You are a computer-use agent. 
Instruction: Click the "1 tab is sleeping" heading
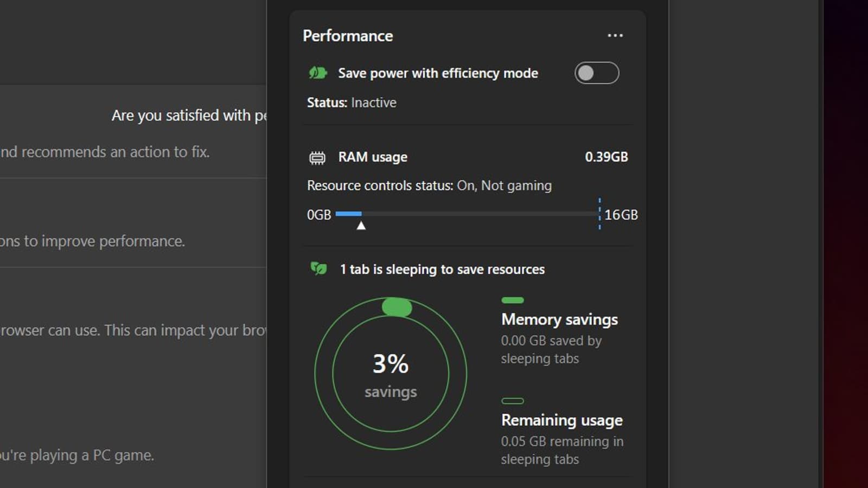coord(442,269)
